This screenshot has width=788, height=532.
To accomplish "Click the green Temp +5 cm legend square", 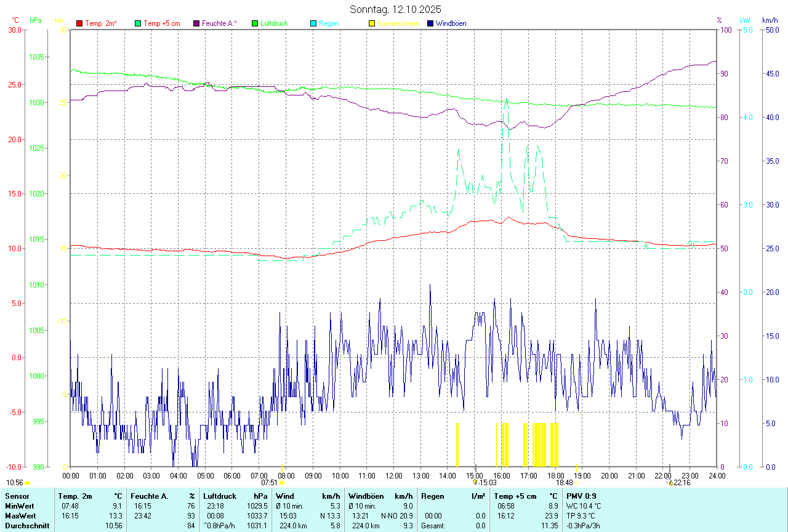I will [138, 23].
